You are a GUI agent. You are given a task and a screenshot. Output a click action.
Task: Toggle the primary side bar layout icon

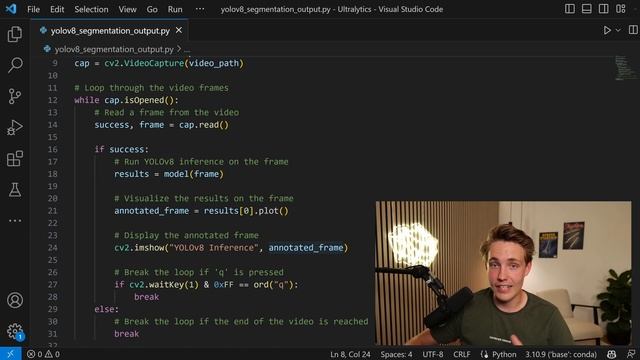click(x=569, y=9)
